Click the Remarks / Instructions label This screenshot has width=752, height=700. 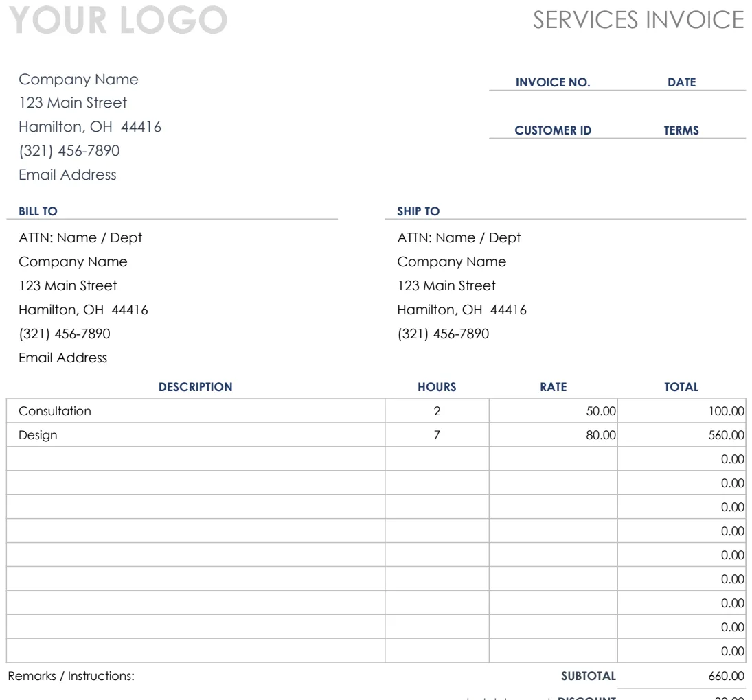click(x=71, y=676)
